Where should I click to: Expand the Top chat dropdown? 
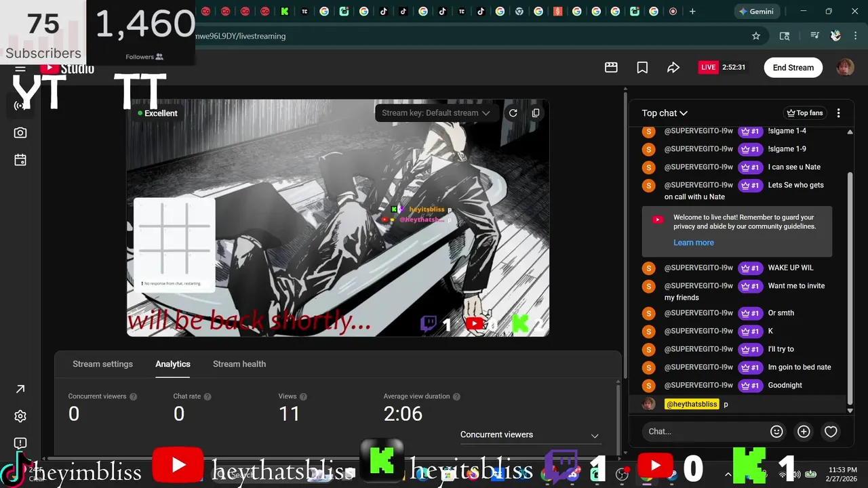(665, 113)
